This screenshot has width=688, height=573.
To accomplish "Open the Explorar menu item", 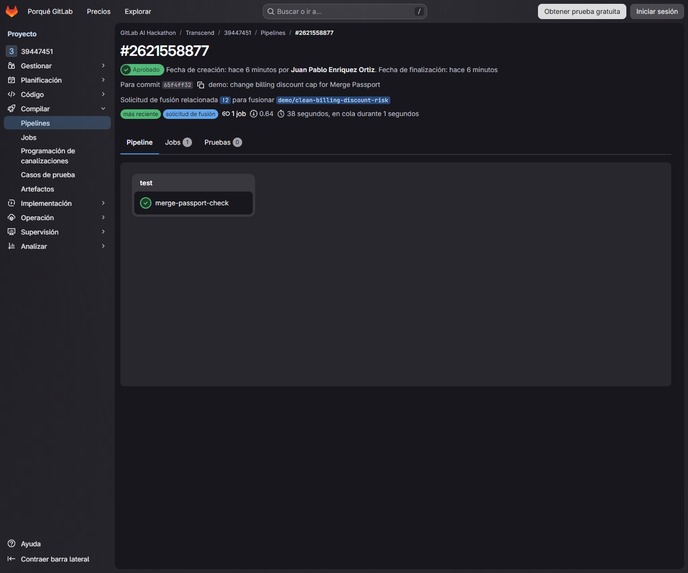I will pos(138,11).
